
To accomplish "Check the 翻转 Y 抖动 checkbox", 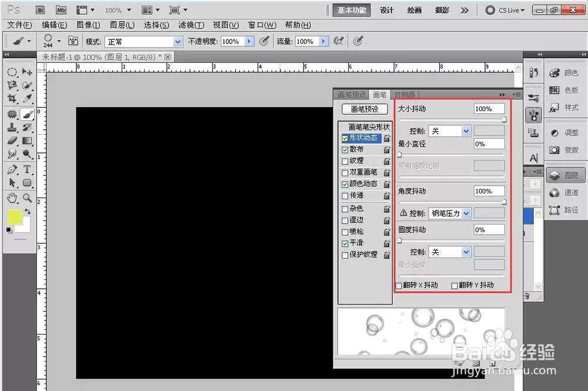I will pos(455,286).
